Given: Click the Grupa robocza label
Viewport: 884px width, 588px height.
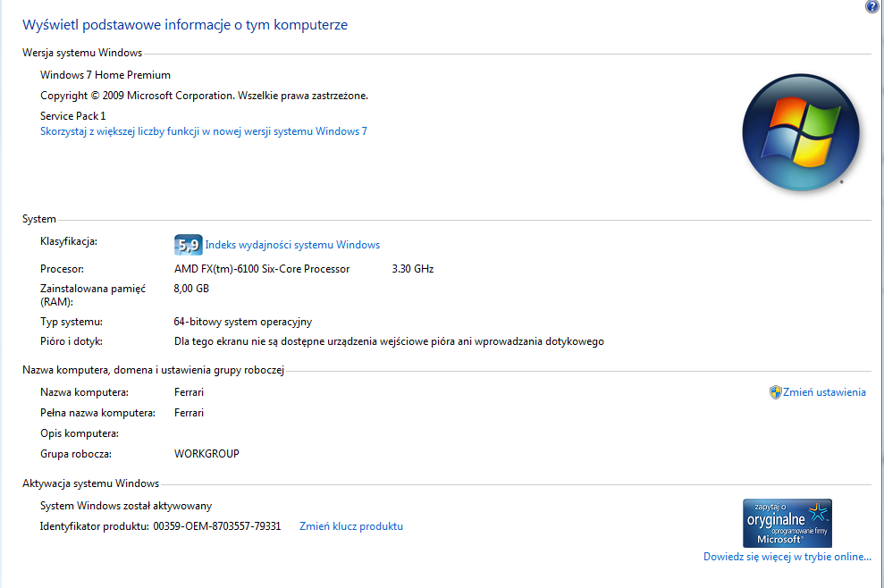Looking at the screenshot, I should click(x=76, y=454).
